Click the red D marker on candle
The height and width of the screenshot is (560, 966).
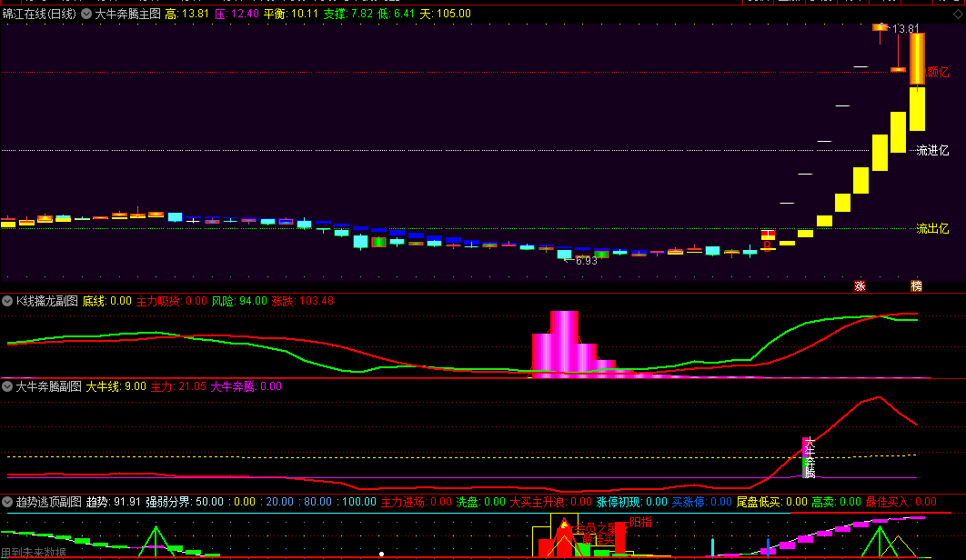[x=768, y=244]
